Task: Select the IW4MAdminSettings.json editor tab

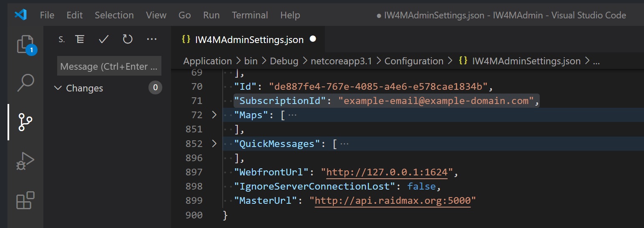Action: [x=249, y=40]
